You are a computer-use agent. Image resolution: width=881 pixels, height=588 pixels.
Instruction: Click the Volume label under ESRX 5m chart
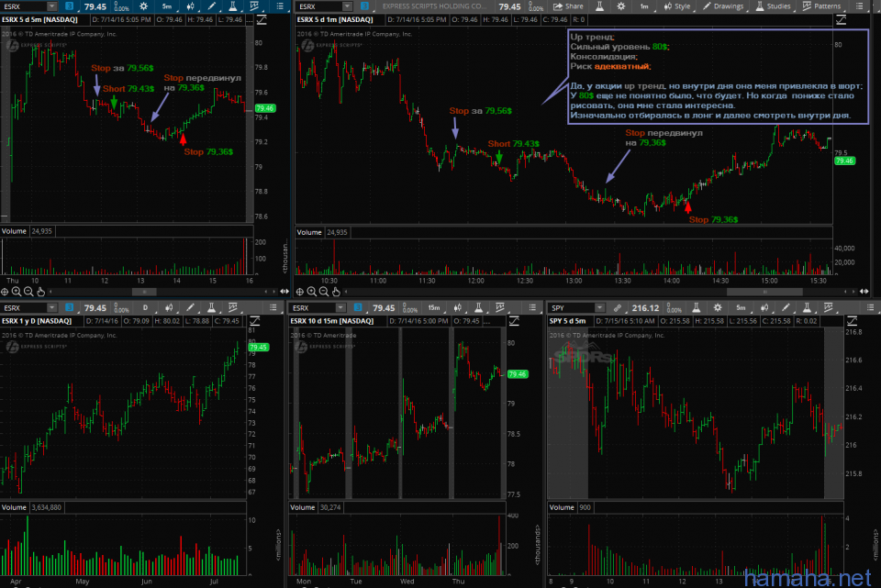pyautogui.click(x=14, y=231)
